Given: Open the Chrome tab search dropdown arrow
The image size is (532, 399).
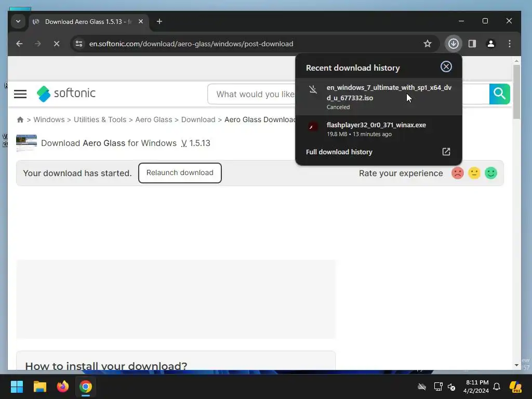Looking at the screenshot, I should coord(18,21).
